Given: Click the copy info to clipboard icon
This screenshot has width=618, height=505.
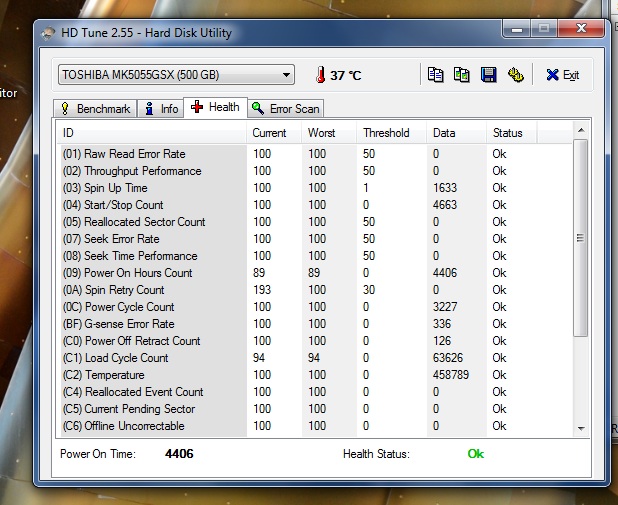Looking at the screenshot, I should click(436, 75).
